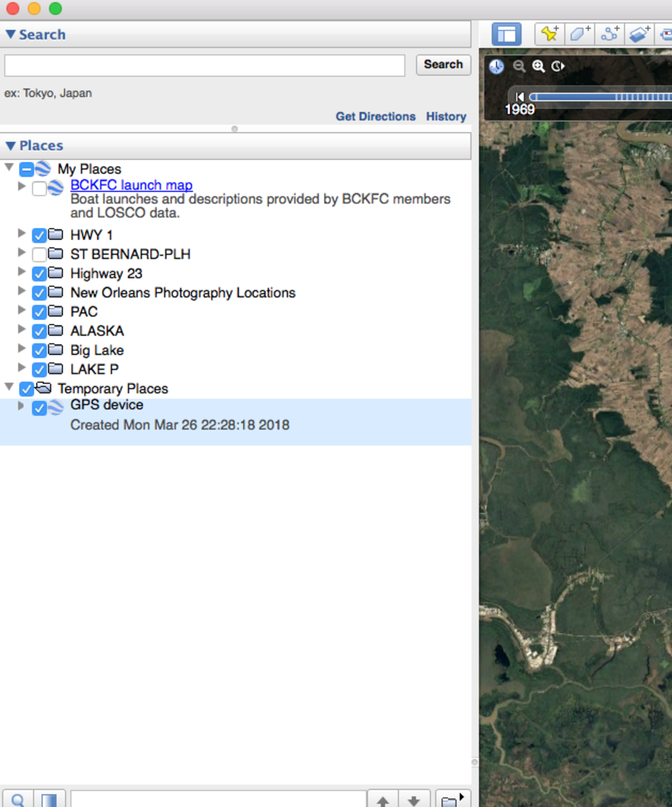Add an image overlay from the toolbar
This screenshot has width=672, height=807.
click(639, 34)
